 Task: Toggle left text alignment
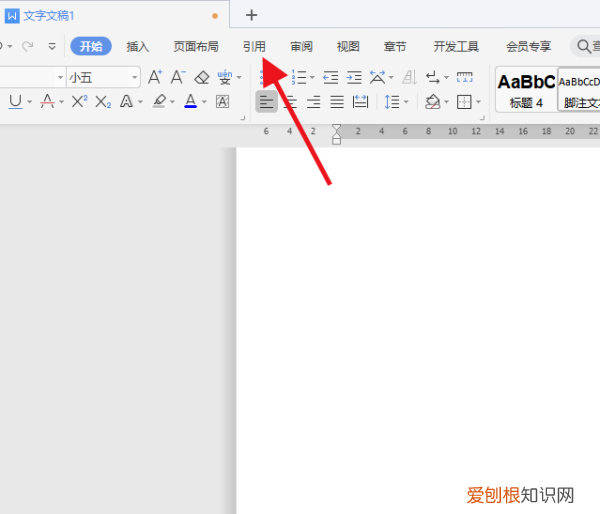click(266, 101)
